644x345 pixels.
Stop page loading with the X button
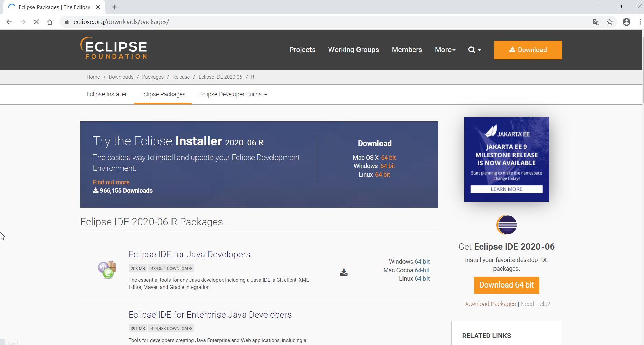click(36, 22)
